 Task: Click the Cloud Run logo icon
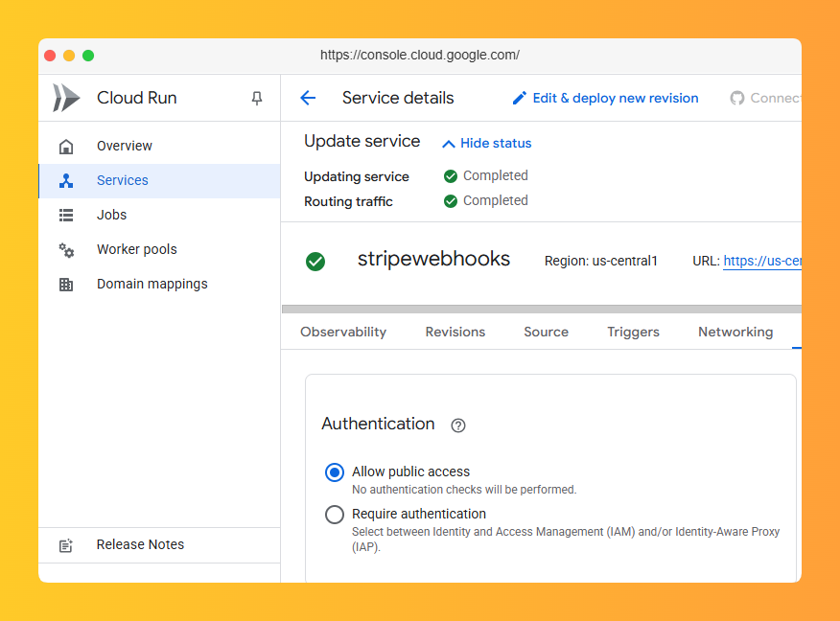click(x=65, y=97)
